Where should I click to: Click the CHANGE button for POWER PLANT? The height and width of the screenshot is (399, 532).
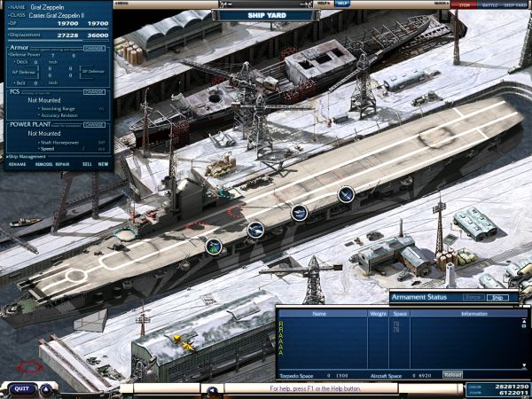click(x=94, y=124)
